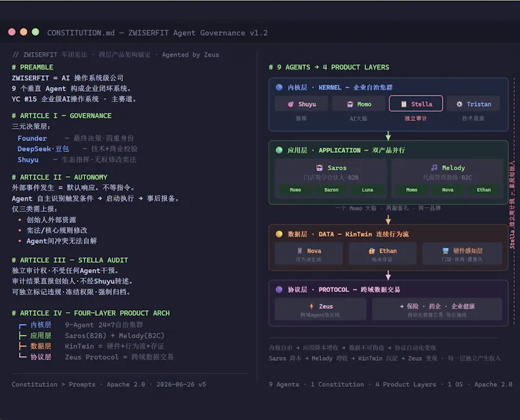Image resolution: width=520 pixels, height=420 pixels.
Task: Click the green maximize dot in title bar
Action: [36, 32]
